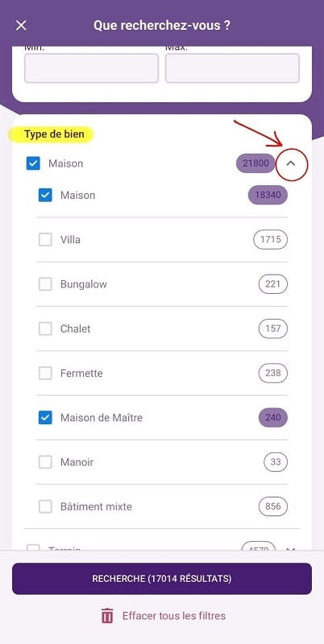Click Effacer tous les filtres link
The image size is (324, 644).
click(174, 616)
